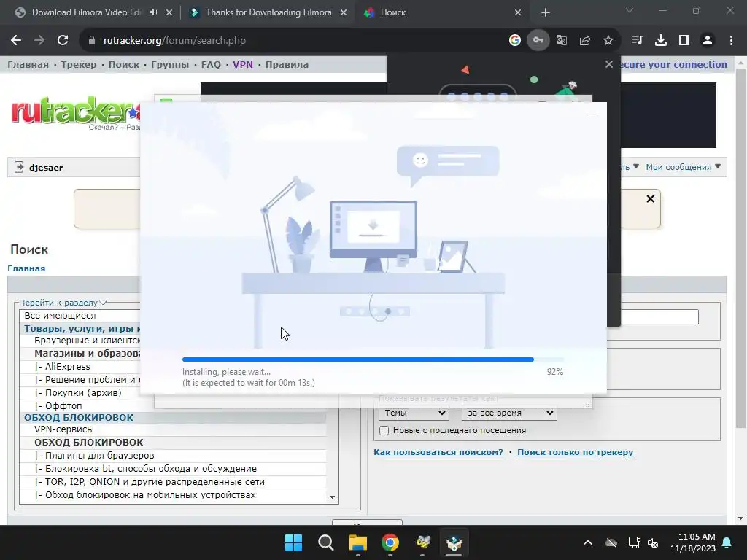Show hidden system tray icons

point(588,542)
